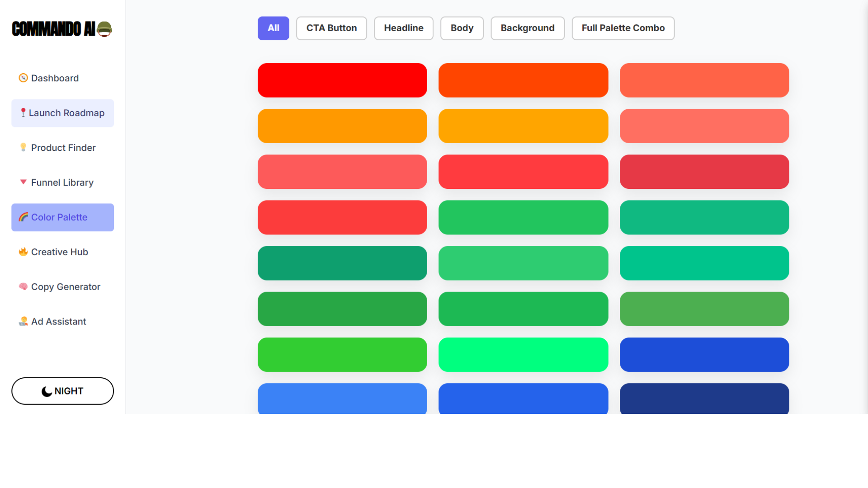The image size is (868, 488).
Task: Choose the dark navy blue swatch
Action: (x=704, y=399)
